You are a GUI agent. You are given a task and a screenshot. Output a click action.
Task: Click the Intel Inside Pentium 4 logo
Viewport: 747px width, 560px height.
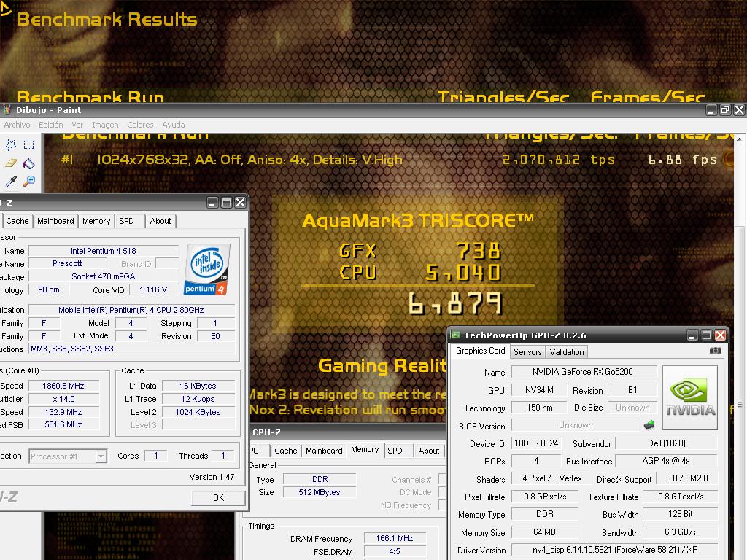pyautogui.click(x=207, y=270)
